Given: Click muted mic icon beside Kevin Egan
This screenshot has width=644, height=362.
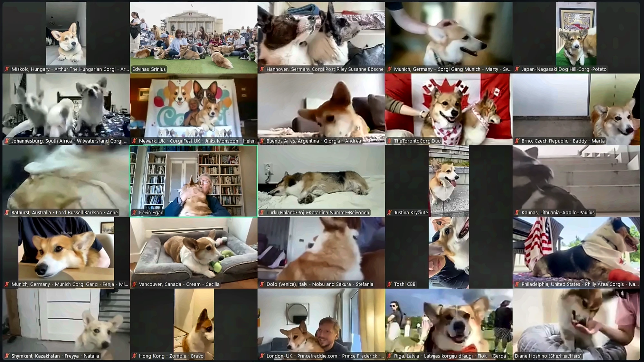Looking at the screenshot, I should tap(135, 213).
